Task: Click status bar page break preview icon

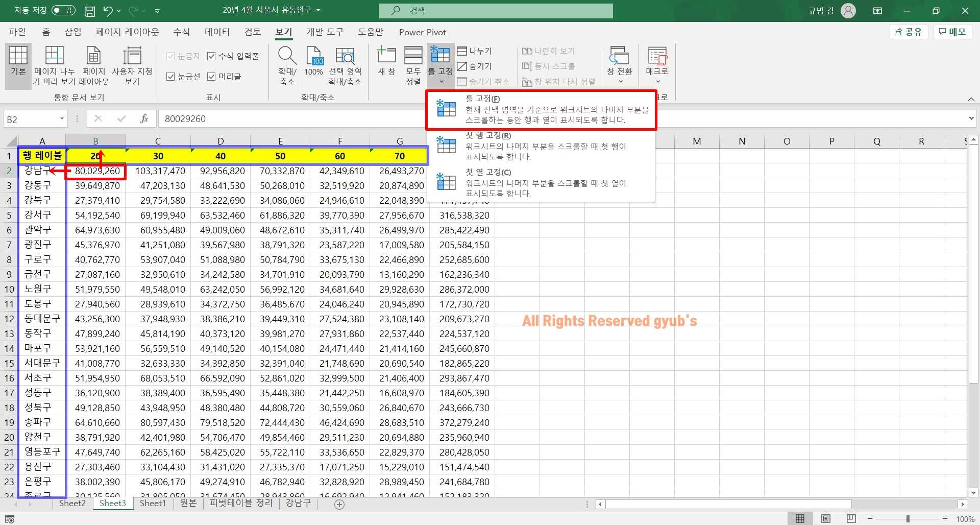Action: point(851,519)
